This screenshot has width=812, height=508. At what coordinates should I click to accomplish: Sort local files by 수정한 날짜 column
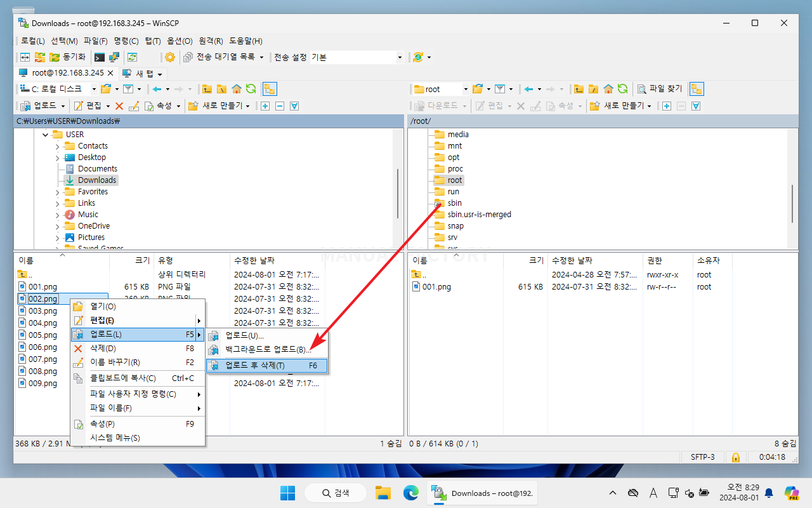tap(277, 260)
